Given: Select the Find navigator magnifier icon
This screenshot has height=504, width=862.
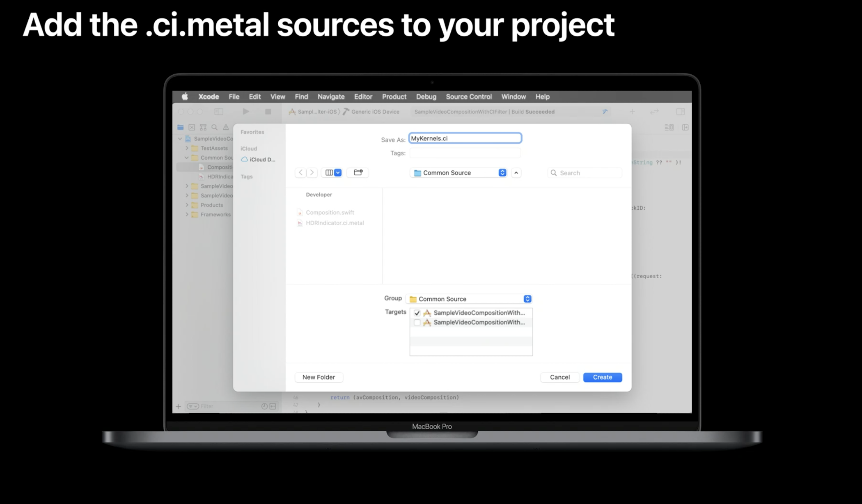Looking at the screenshot, I should pos(214,127).
